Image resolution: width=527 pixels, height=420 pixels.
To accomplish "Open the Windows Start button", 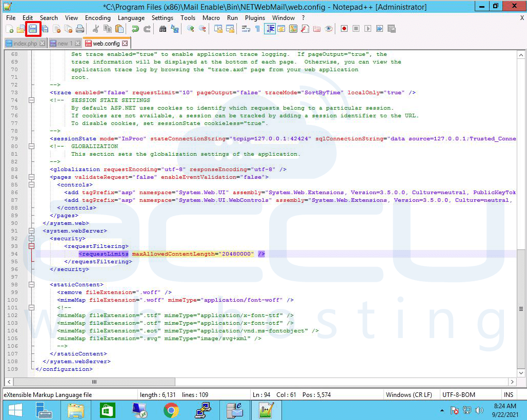I will tap(15, 410).
